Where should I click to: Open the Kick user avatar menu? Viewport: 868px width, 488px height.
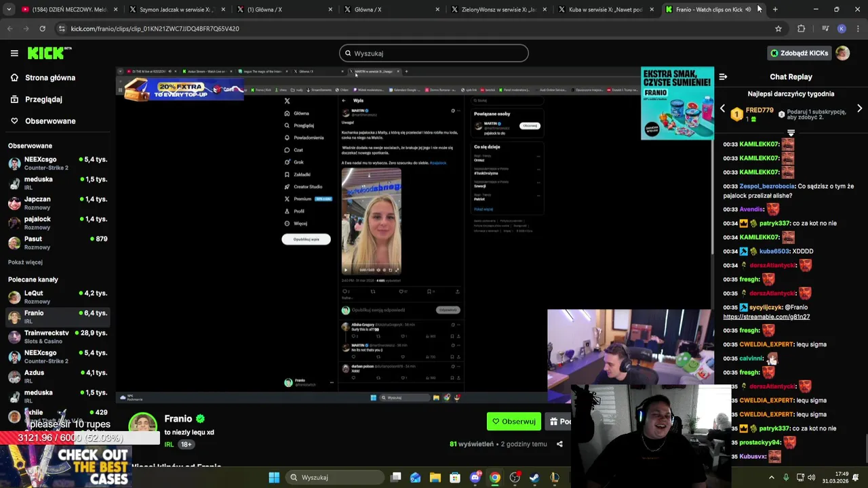tap(842, 53)
